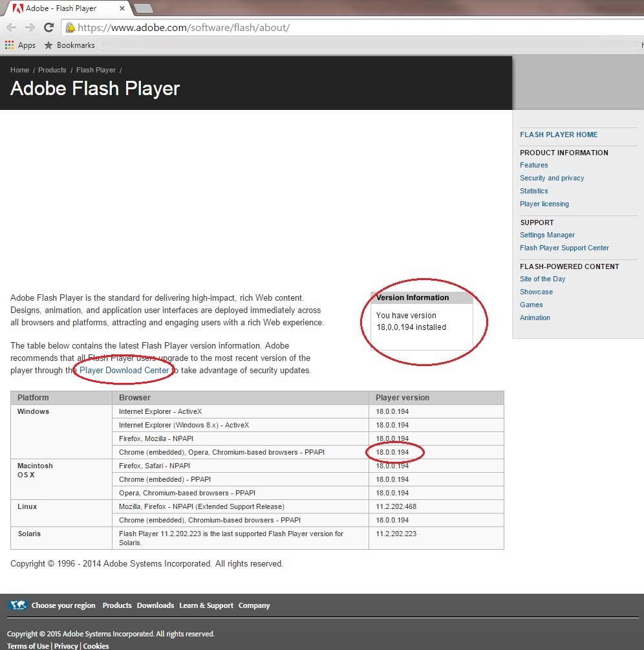This screenshot has height=650, width=644.
Task: Open the Cookies footer link
Action: click(96, 646)
